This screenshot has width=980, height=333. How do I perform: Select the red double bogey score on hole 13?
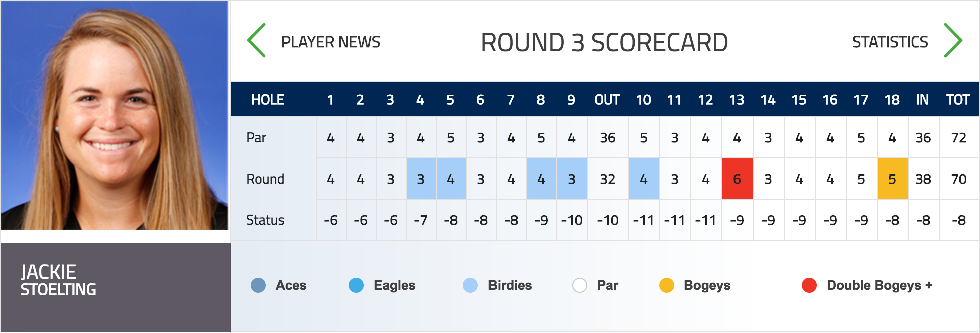pyautogui.click(x=737, y=179)
